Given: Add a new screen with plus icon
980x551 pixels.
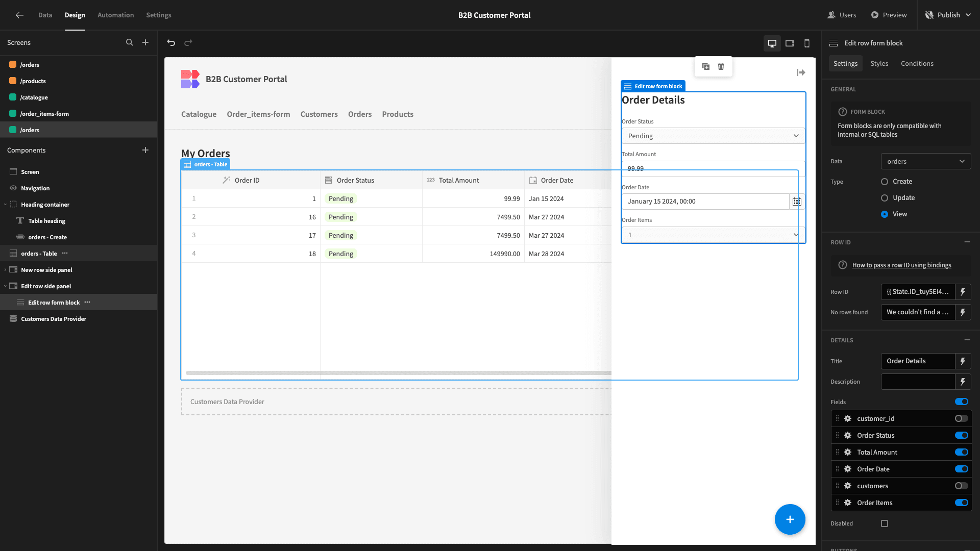Looking at the screenshot, I should coord(145,43).
